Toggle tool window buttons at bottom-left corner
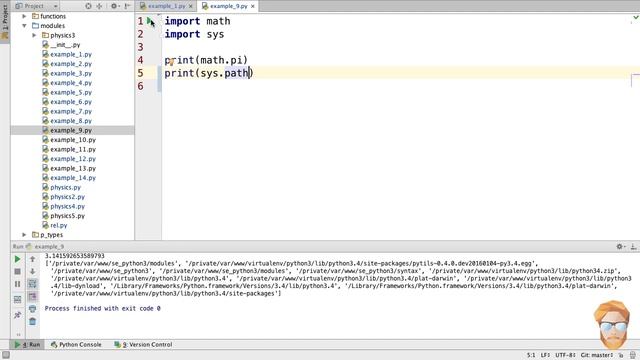Screen dimensions: 640x360 5,355
